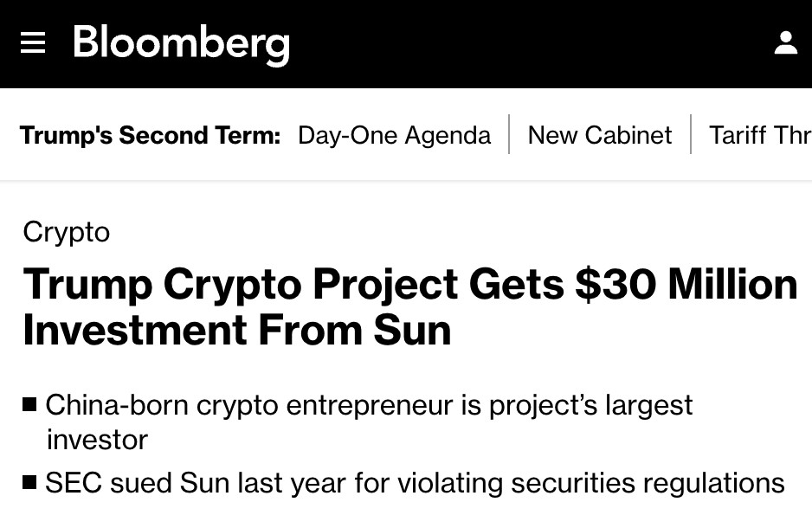Click the square bullet beside SEC sued
Screen dimensions: 812x528
point(29,482)
